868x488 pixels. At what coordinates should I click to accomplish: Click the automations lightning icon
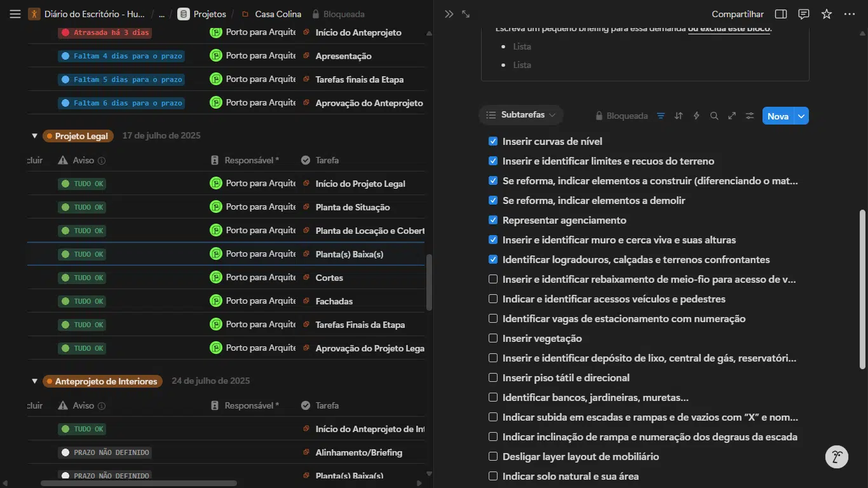point(696,116)
